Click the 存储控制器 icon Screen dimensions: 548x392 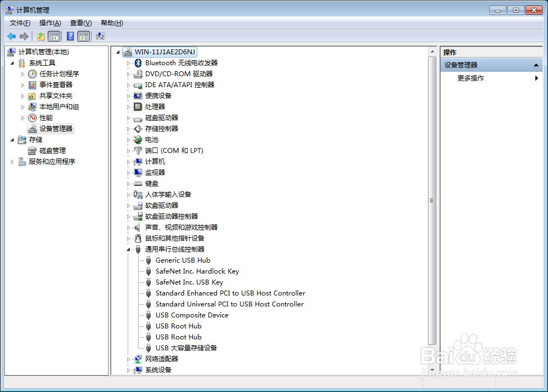[138, 129]
